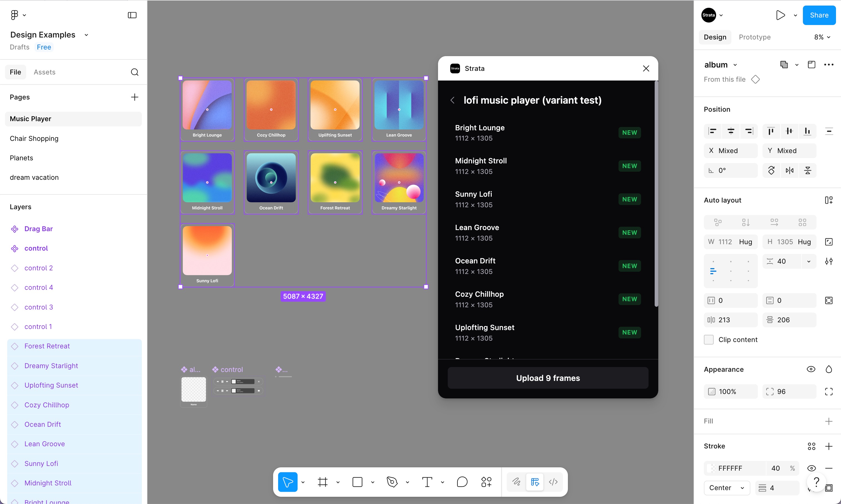The image size is (841, 504).
Task: Toggle Appearance layer visibility eye
Action: pos(811,369)
